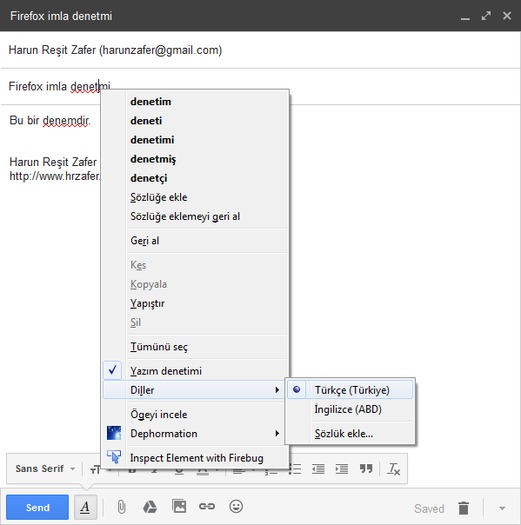Screen dimensions: 521x525
Task: Click the insert link icon
Action: point(207,507)
